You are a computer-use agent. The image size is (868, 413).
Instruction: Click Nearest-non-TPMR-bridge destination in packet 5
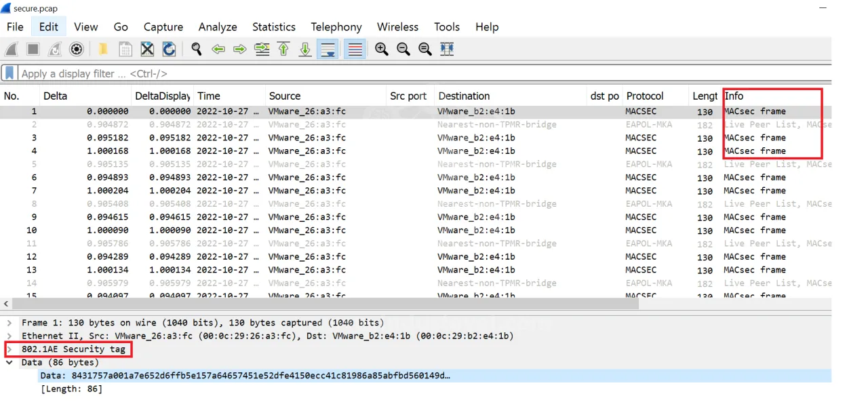click(x=496, y=164)
